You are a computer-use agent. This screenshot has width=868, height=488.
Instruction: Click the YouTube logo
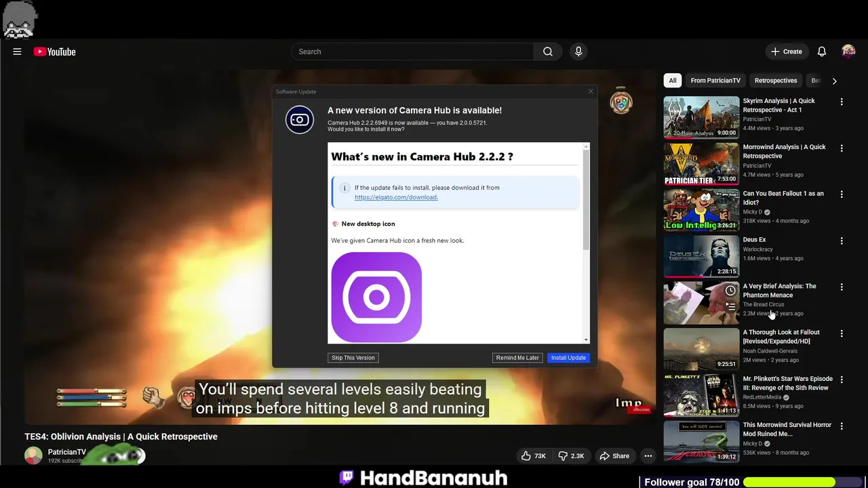click(x=54, y=52)
